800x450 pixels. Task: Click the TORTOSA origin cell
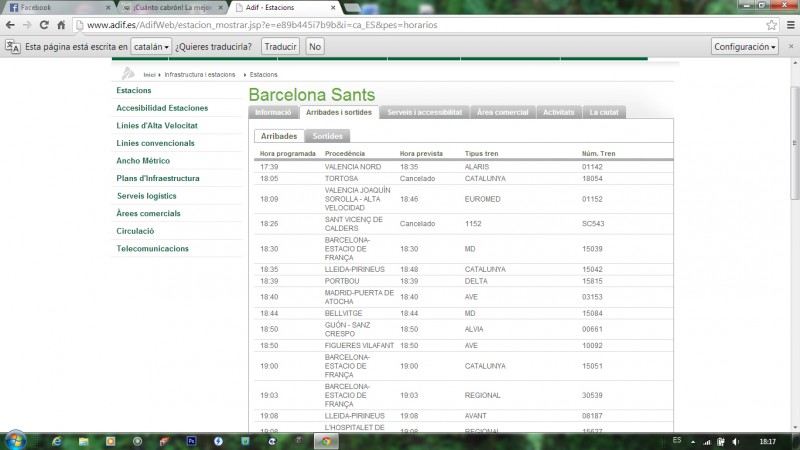click(341, 179)
